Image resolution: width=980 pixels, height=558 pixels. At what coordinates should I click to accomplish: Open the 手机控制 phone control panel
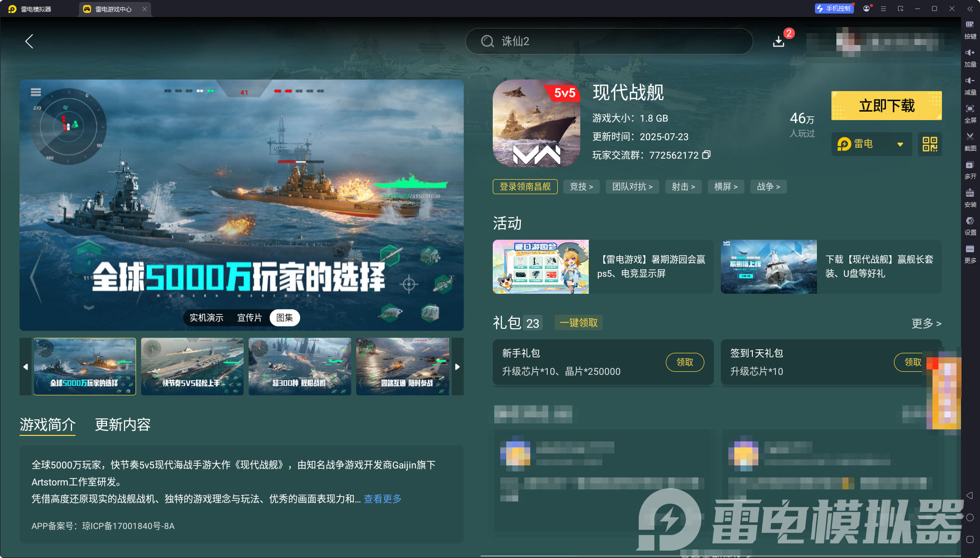coord(834,8)
